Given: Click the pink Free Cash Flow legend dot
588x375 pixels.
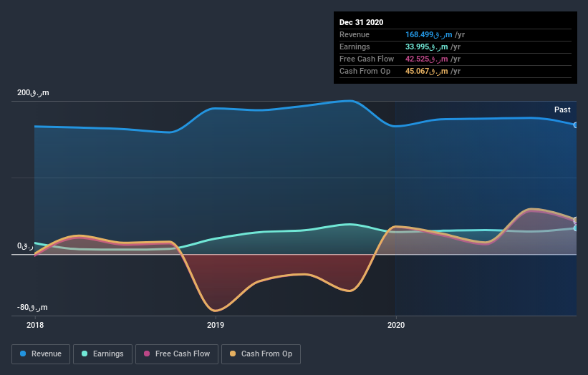Looking at the screenshot, I should (x=147, y=354).
